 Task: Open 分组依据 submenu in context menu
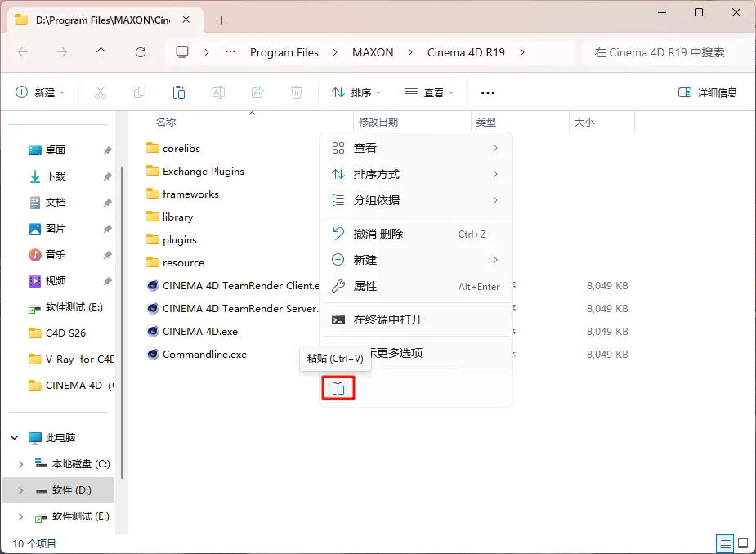(415, 200)
